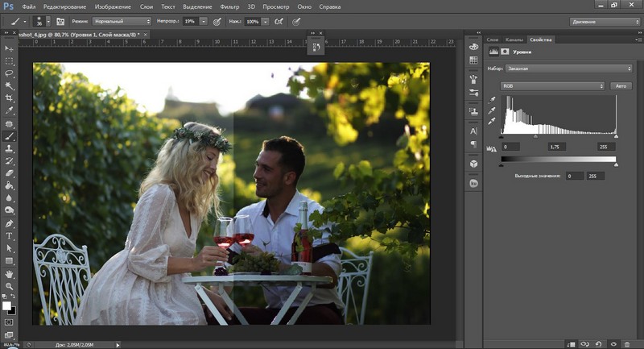Image resolution: width=644 pixels, height=349 pixels.
Task: Open the brush panel toggle icon
Action: click(62, 21)
